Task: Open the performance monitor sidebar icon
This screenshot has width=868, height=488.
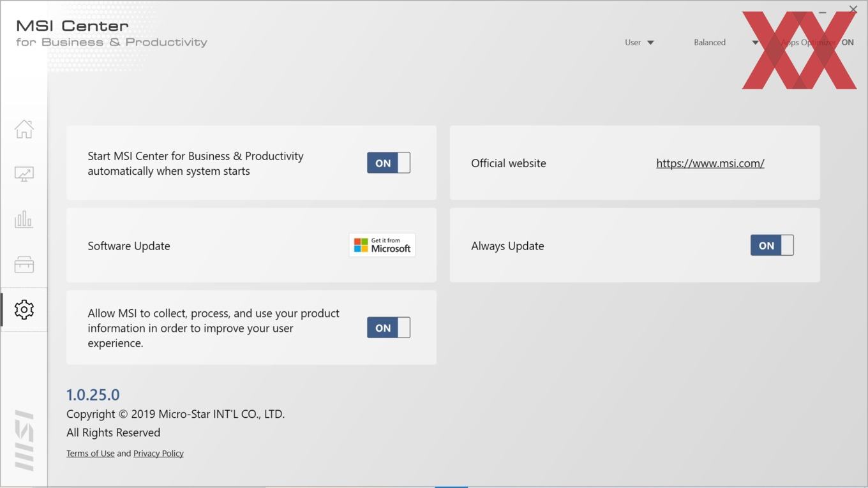Action: tap(24, 174)
